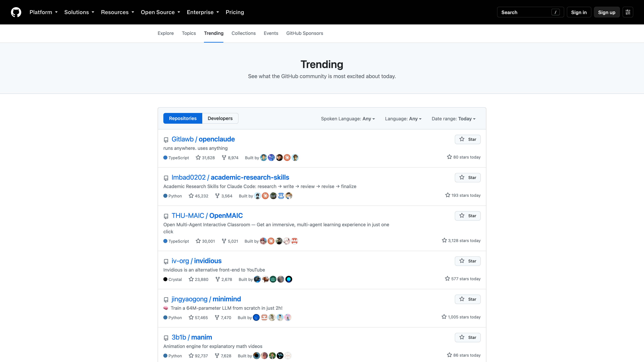Open the 3b1b / manim repository link
644x362 pixels.
click(192, 337)
